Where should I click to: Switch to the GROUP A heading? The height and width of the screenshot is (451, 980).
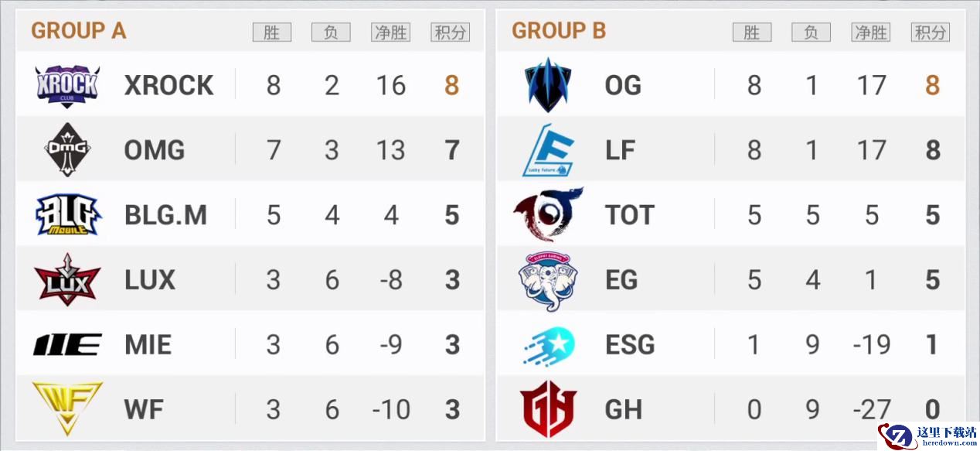coord(78,31)
